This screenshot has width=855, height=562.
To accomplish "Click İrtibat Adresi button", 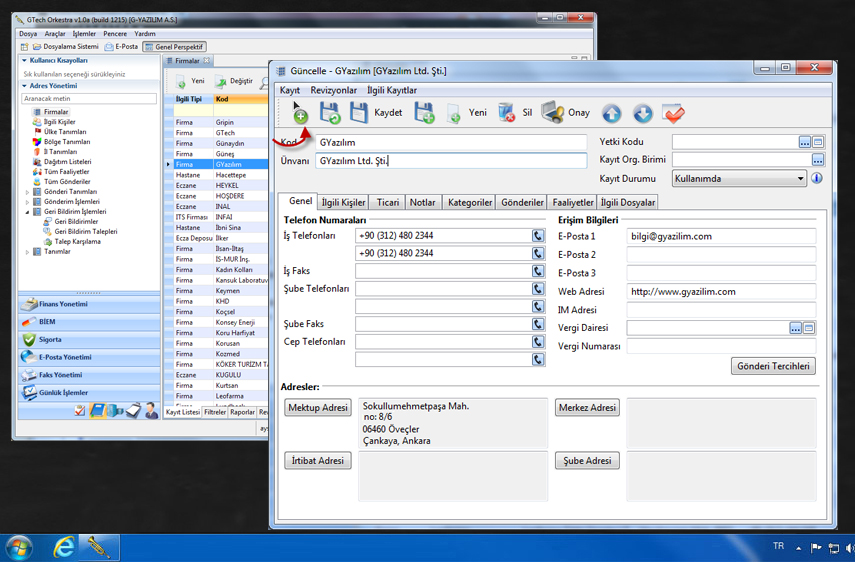I will (318, 461).
